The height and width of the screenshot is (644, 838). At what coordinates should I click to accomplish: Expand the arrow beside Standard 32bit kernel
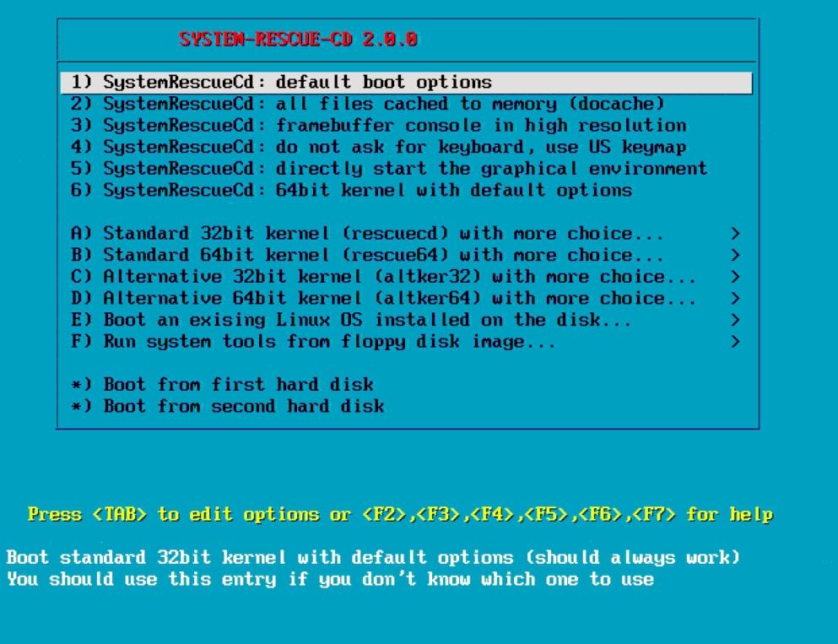735,234
